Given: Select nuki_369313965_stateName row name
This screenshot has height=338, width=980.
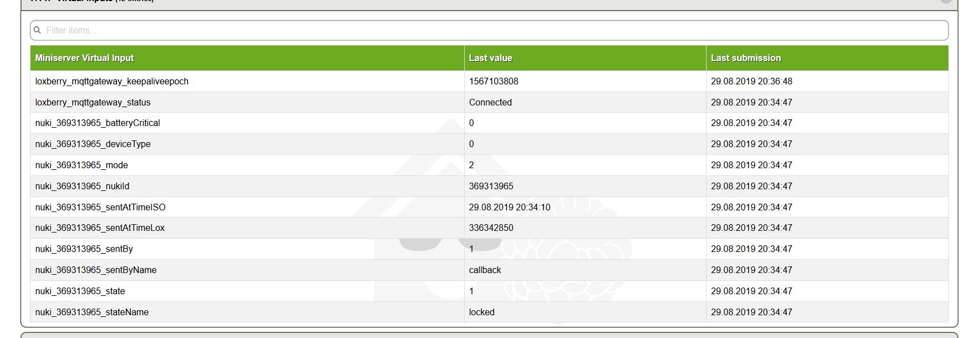Looking at the screenshot, I should (x=92, y=312).
